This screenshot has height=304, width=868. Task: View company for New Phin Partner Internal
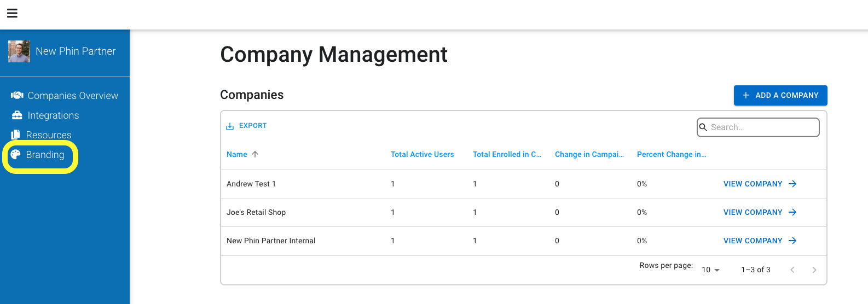coord(760,241)
